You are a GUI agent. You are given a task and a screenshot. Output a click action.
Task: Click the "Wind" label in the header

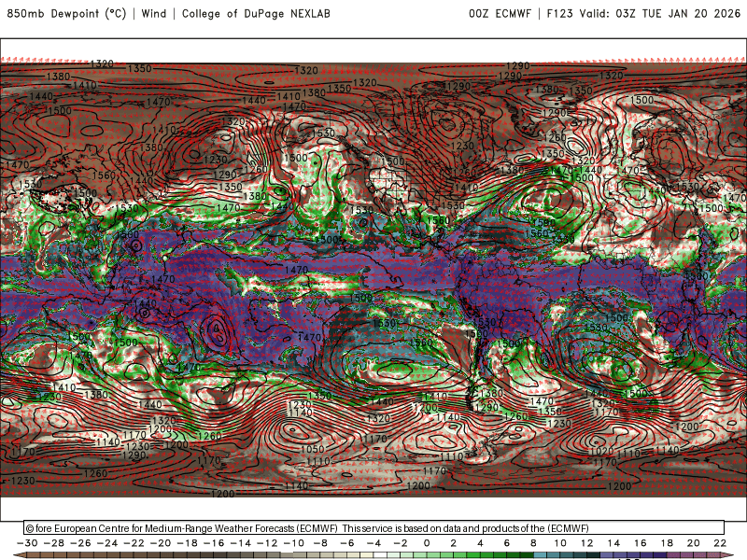[x=154, y=13]
